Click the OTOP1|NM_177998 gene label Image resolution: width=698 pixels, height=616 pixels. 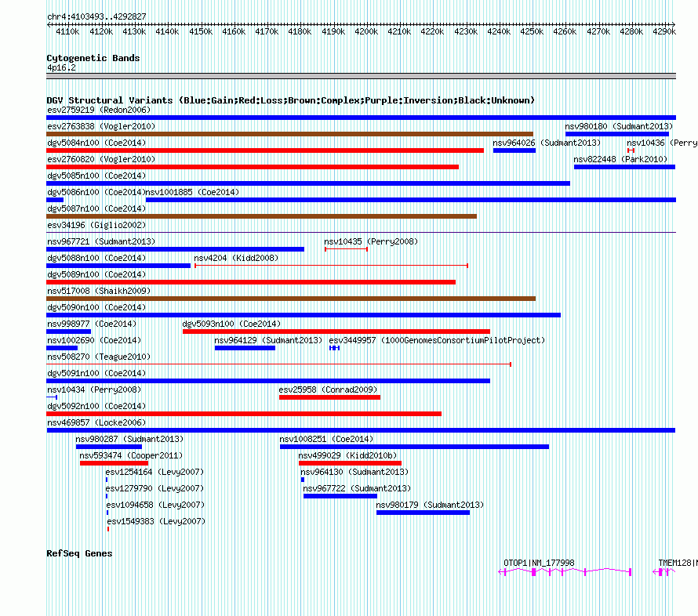coord(539,563)
